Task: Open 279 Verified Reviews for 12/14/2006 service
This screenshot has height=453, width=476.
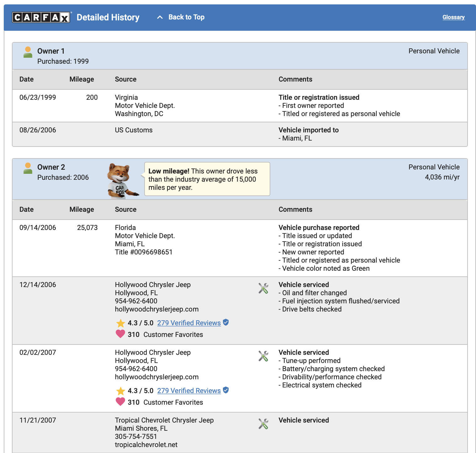Action: (x=189, y=323)
